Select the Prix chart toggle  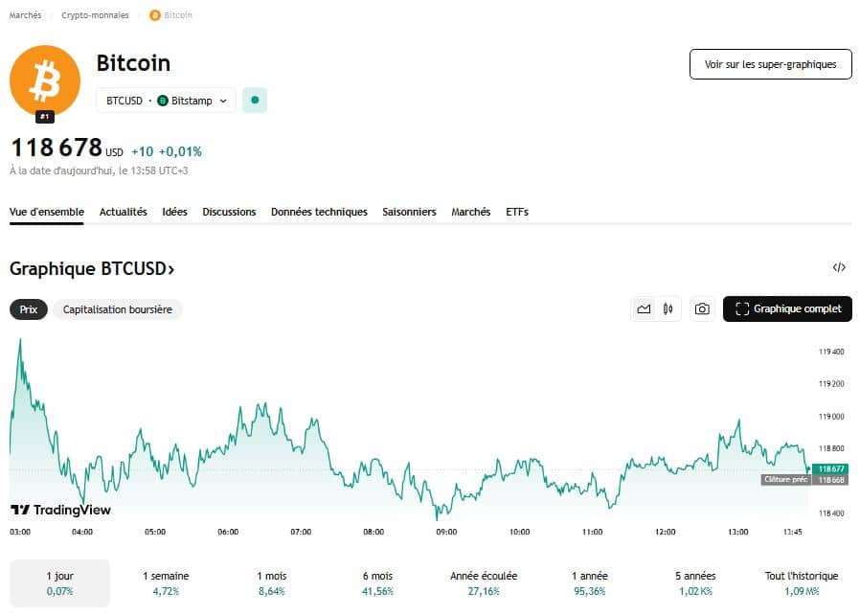point(29,309)
